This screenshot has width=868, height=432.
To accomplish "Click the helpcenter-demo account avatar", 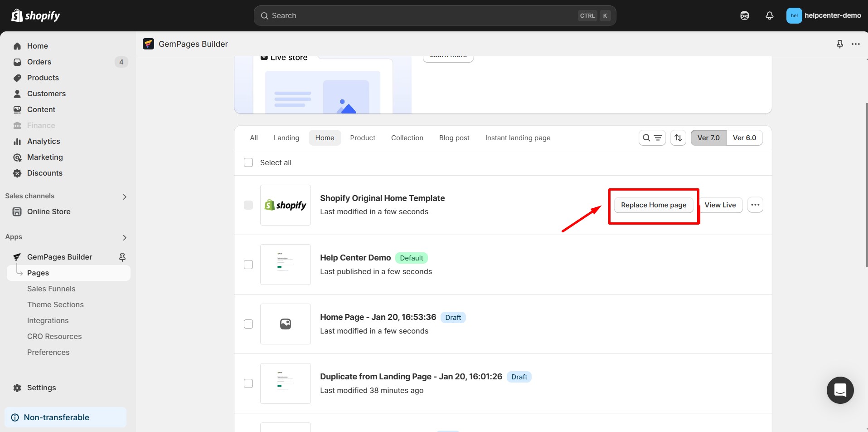I will point(795,15).
